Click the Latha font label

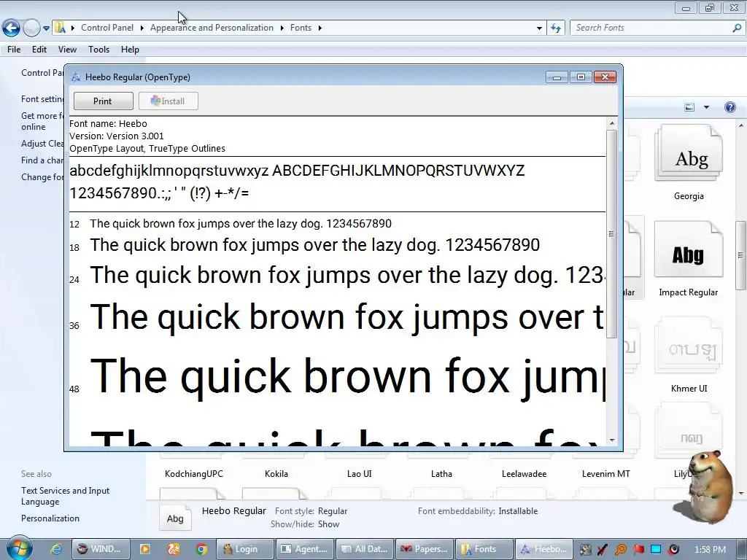(x=441, y=474)
